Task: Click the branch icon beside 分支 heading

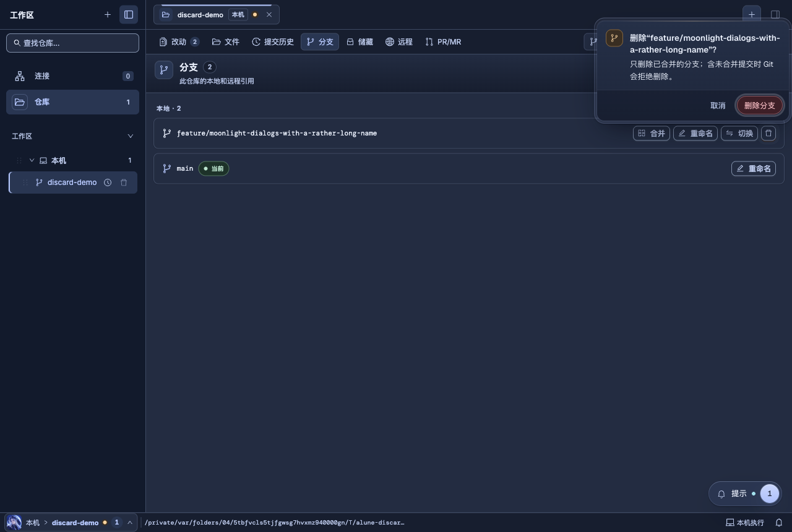Action: pyautogui.click(x=164, y=70)
